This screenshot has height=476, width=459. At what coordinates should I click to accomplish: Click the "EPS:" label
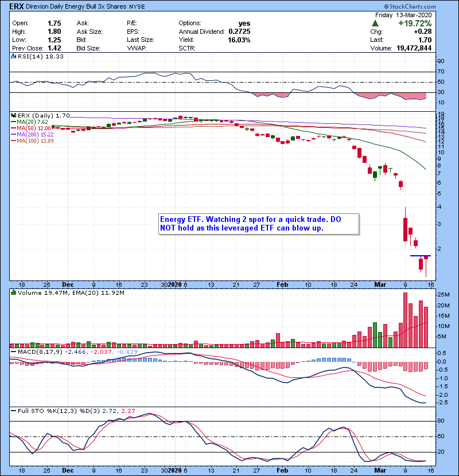click(x=133, y=32)
